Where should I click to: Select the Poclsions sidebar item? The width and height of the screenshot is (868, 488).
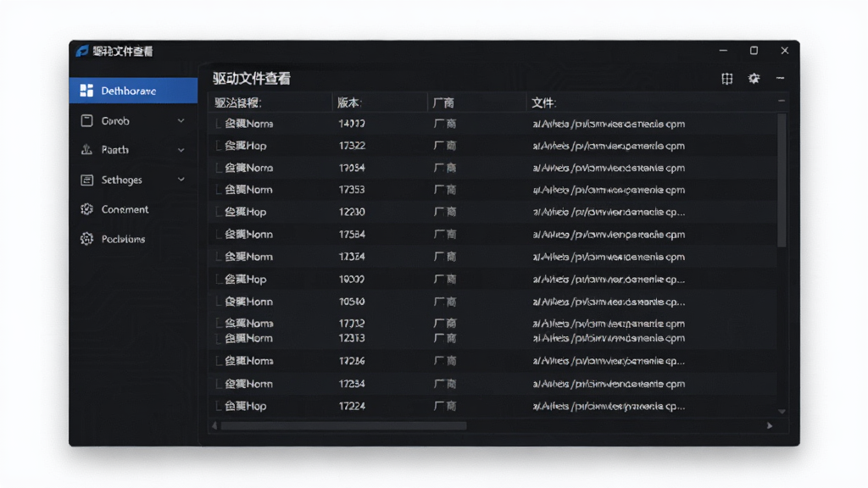pos(133,239)
